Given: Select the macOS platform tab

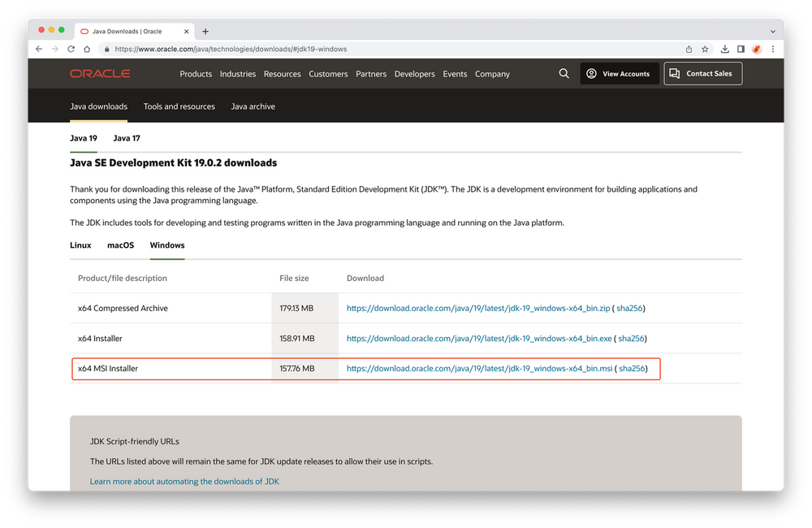Looking at the screenshot, I should (121, 245).
